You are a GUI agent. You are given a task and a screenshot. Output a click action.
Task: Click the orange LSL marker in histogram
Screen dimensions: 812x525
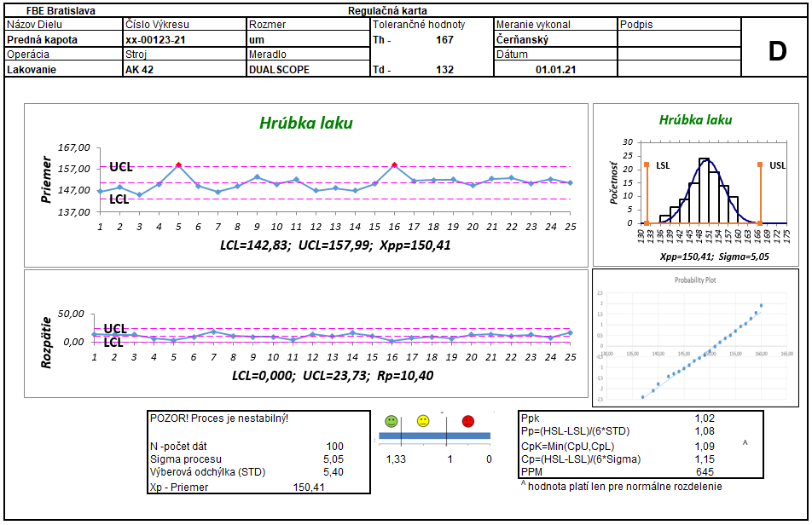tap(647, 164)
